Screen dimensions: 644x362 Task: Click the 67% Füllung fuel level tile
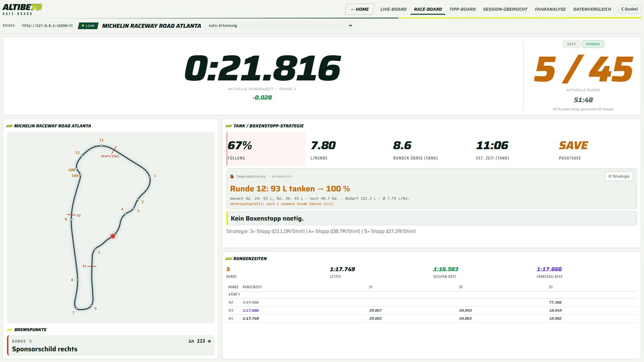[x=266, y=149]
